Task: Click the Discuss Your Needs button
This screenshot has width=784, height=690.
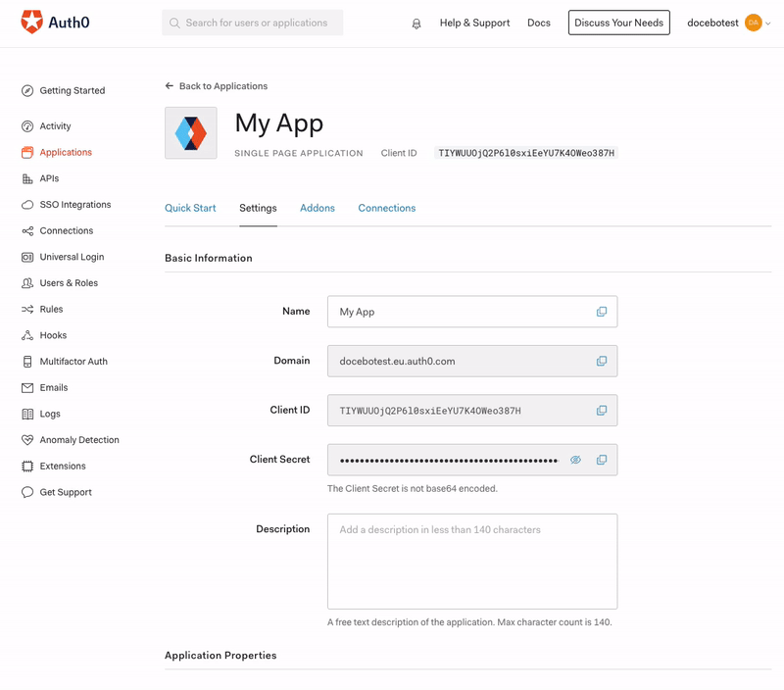Action: [x=618, y=22]
